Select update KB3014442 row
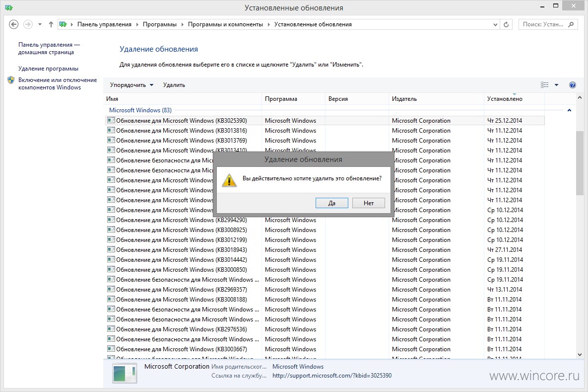 pyautogui.click(x=325, y=260)
